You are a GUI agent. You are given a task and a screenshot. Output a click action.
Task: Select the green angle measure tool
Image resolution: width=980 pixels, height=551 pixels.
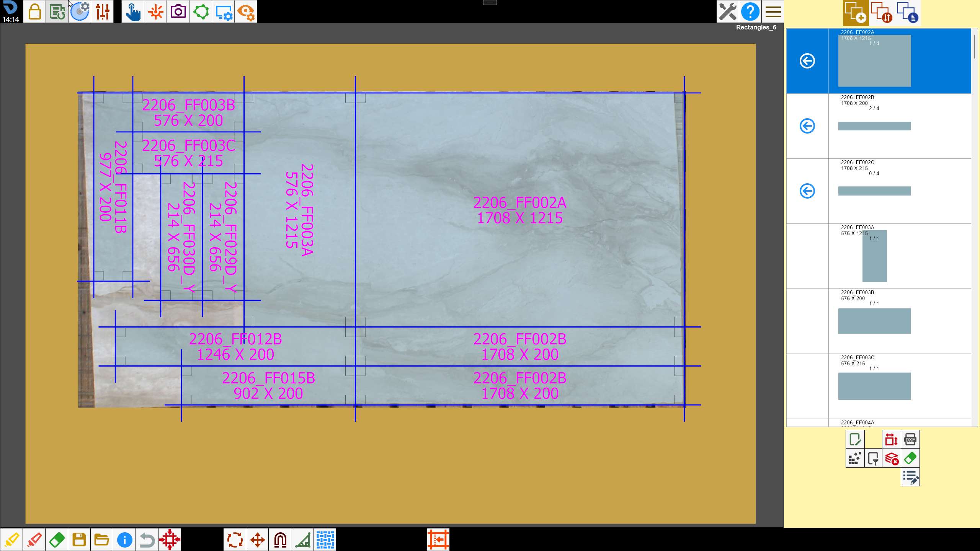click(x=303, y=540)
